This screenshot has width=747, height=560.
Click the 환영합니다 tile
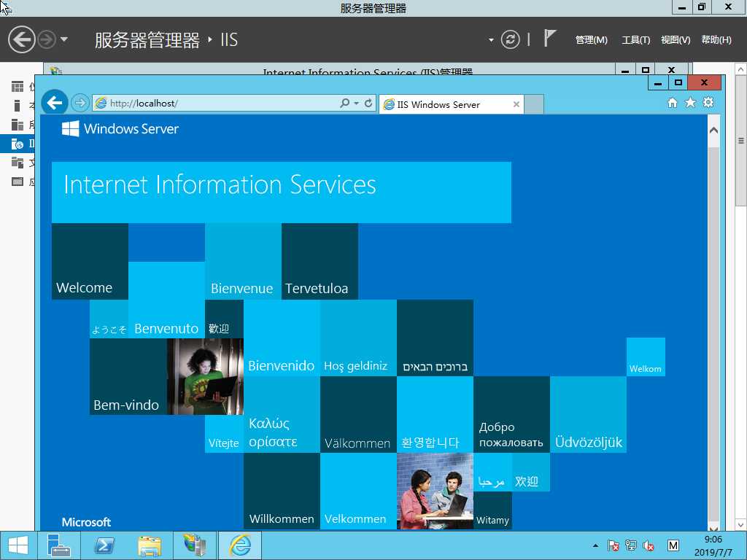point(435,415)
